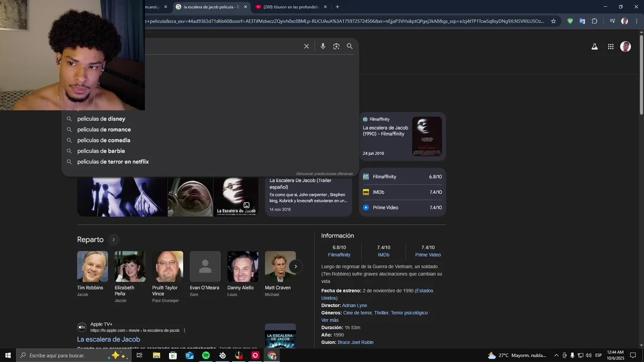Viewport: 644px width, 362px height.
Task: Close the 'la escalera de jacob pelicula' tab
Action: click(x=246, y=7)
